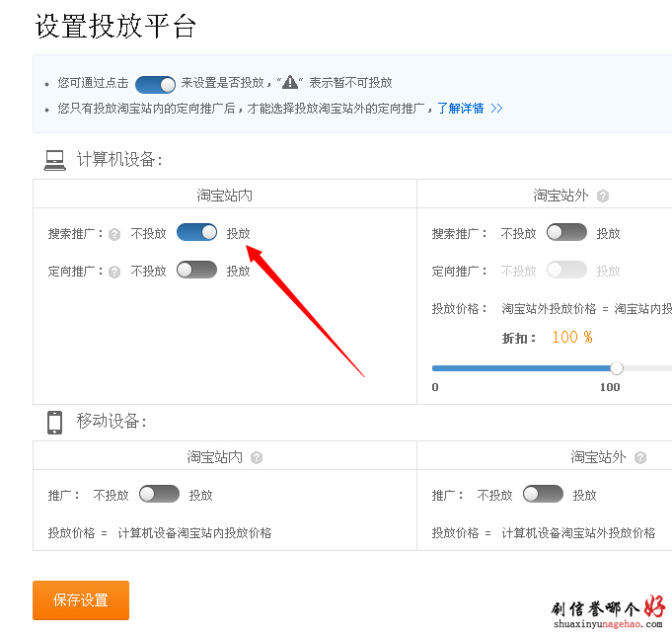Enable computer 淘宝站外 搜索推广 switch
Image resolution: width=672 pixels, height=634 pixels.
[566, 232]
